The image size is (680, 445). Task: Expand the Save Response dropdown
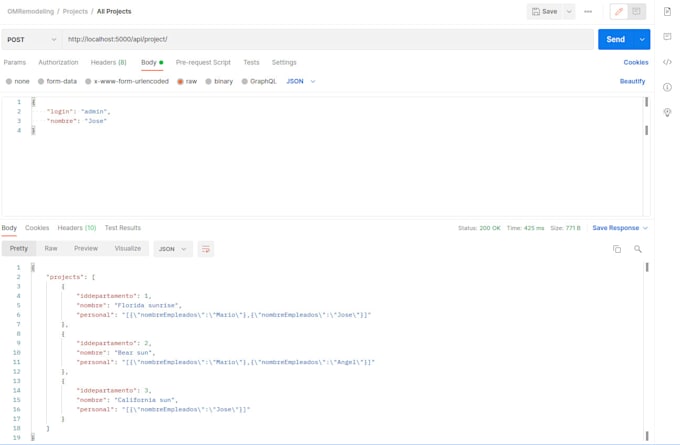(x=620, y=228)
